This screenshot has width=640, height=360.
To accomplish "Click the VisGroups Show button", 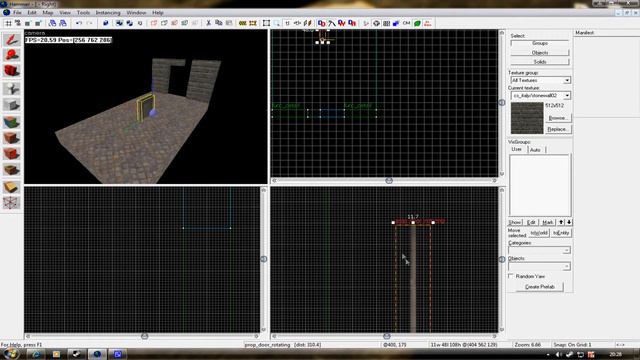I will click(515, 222).
